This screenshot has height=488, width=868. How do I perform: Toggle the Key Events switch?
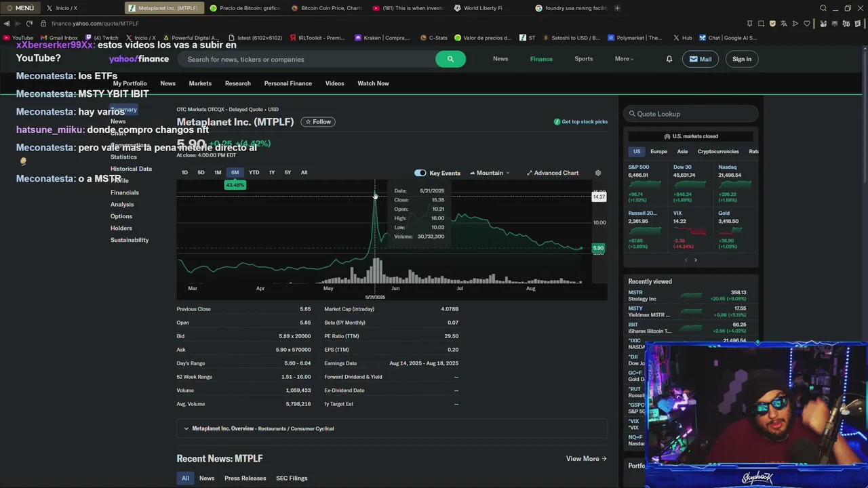(420, 173)
